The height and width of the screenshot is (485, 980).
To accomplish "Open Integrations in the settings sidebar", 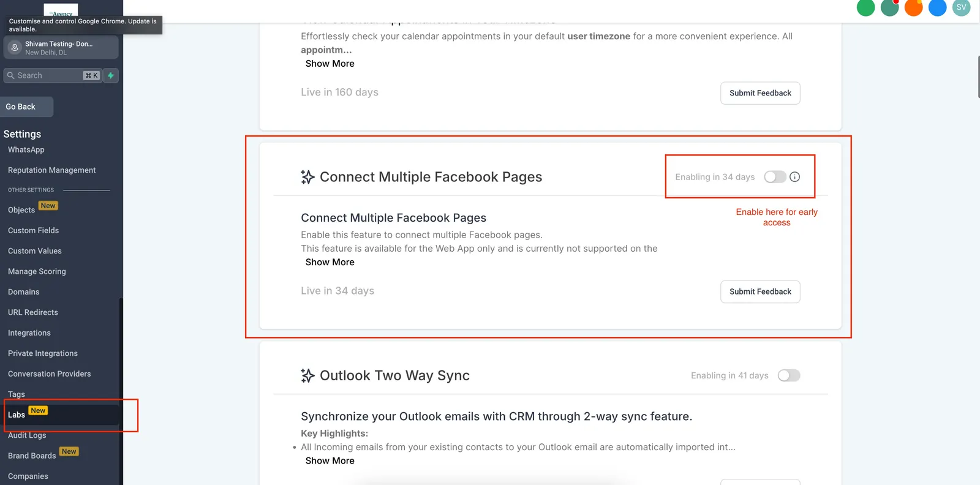I will click(29, 333).
